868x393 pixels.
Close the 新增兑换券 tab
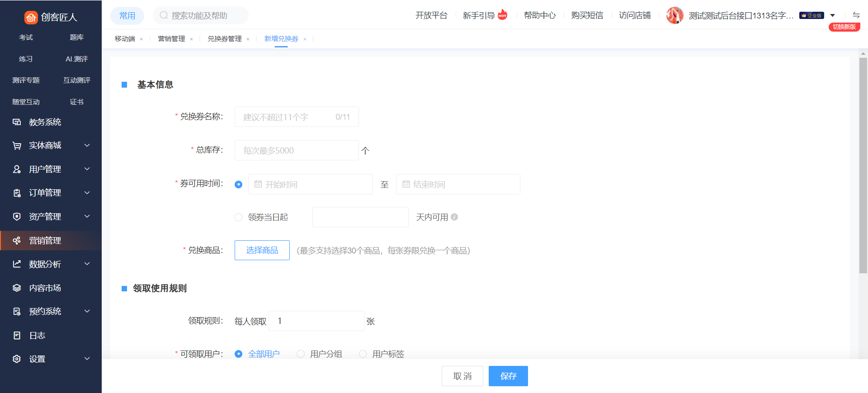tap(305, 39)
